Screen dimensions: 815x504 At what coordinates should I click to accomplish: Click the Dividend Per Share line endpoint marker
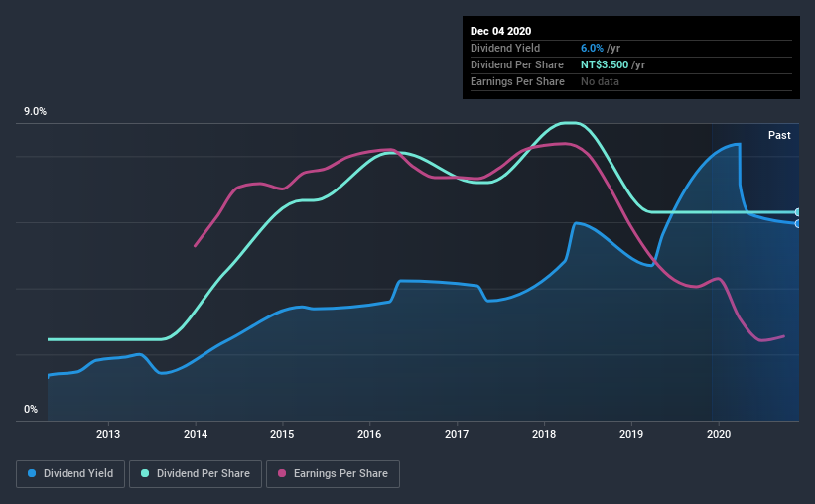pyautogui.click(x=798, y=212)
